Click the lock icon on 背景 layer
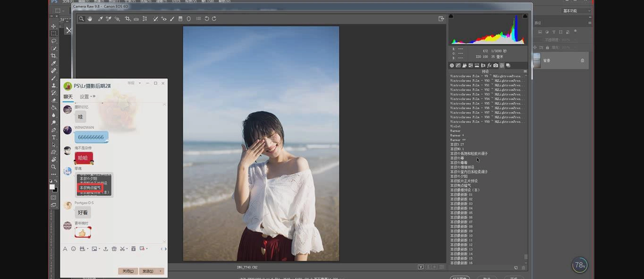Image resolution: width=644 pixels, height=279 pixels. pos(582,61)
